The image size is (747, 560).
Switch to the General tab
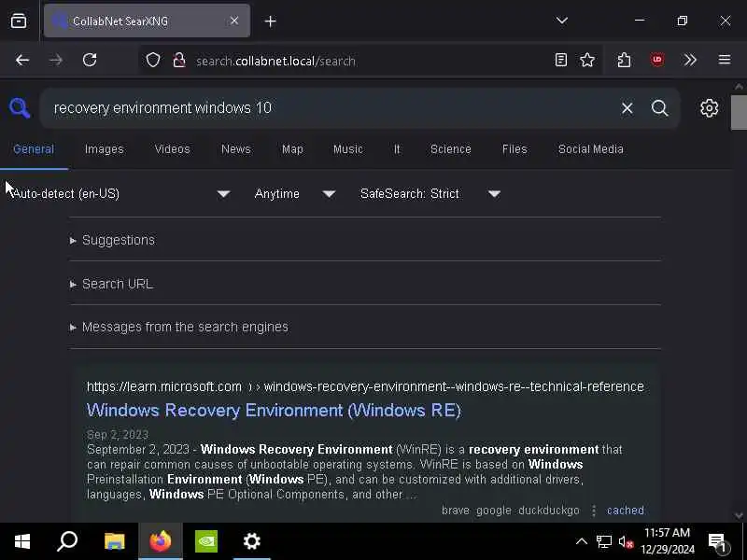tap(34, 149)
